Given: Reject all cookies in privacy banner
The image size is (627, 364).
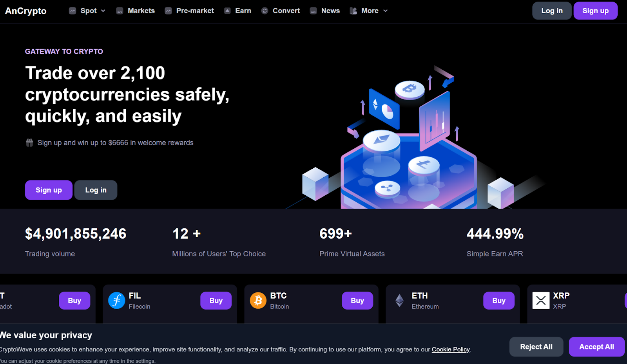Looking at the screenshot, I should 536,347.
